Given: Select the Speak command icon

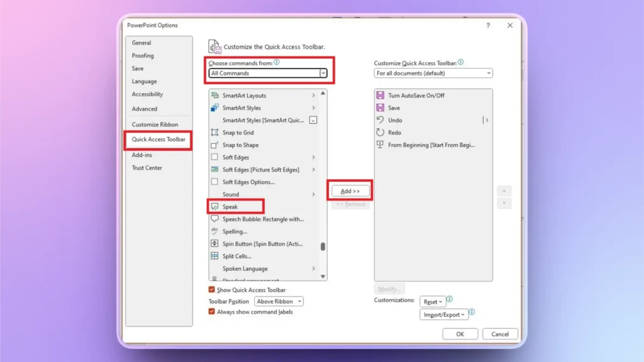Looking at the screenshot, I should coord(214,206).
